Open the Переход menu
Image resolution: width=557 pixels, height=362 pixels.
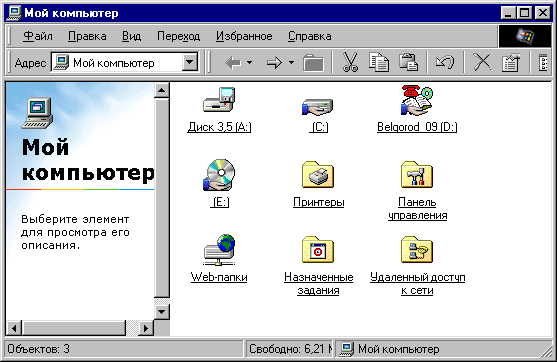(178, 36)
